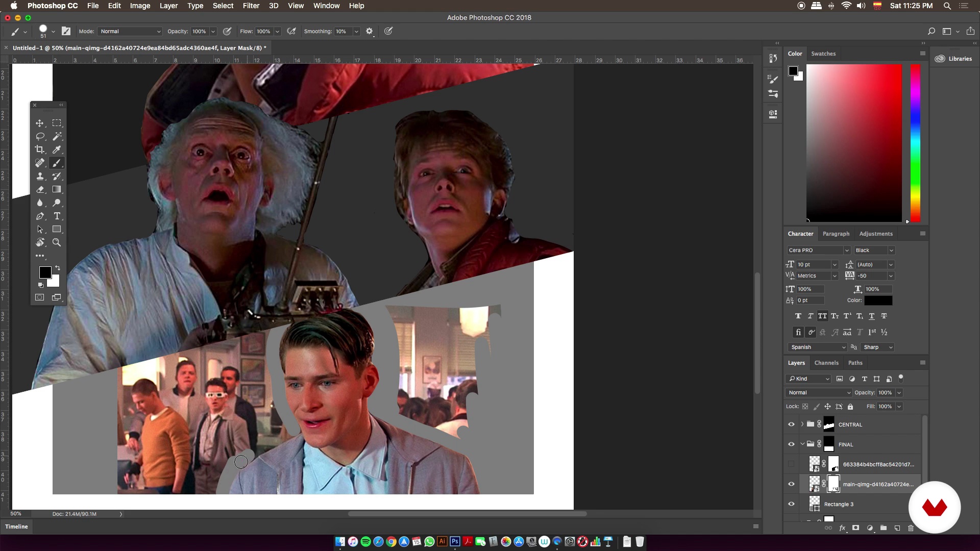Select the Lasso tool
This screenshot has width=980, height=551.
pyautogui.click(x=40, y=136)
